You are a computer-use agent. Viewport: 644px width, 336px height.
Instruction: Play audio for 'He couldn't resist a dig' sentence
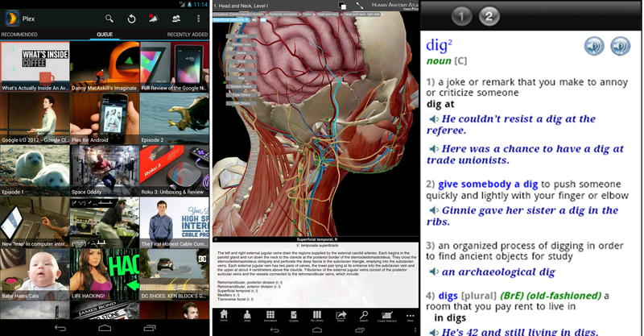[x=434, y=119]
